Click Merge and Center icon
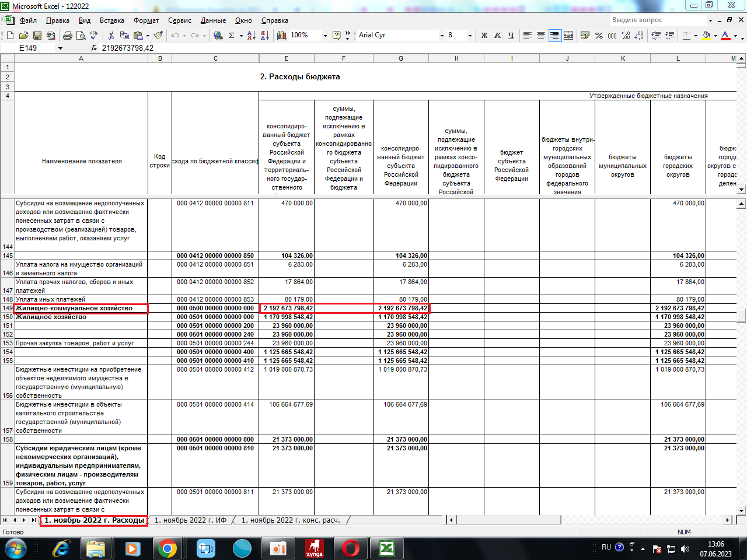Screen dimensions: 747x560 [568, 36]
